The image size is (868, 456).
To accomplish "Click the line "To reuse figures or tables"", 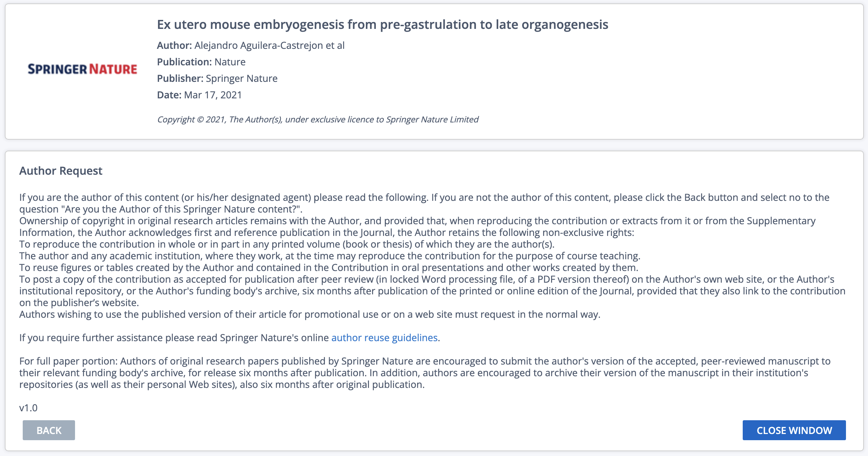I will 329,268.
